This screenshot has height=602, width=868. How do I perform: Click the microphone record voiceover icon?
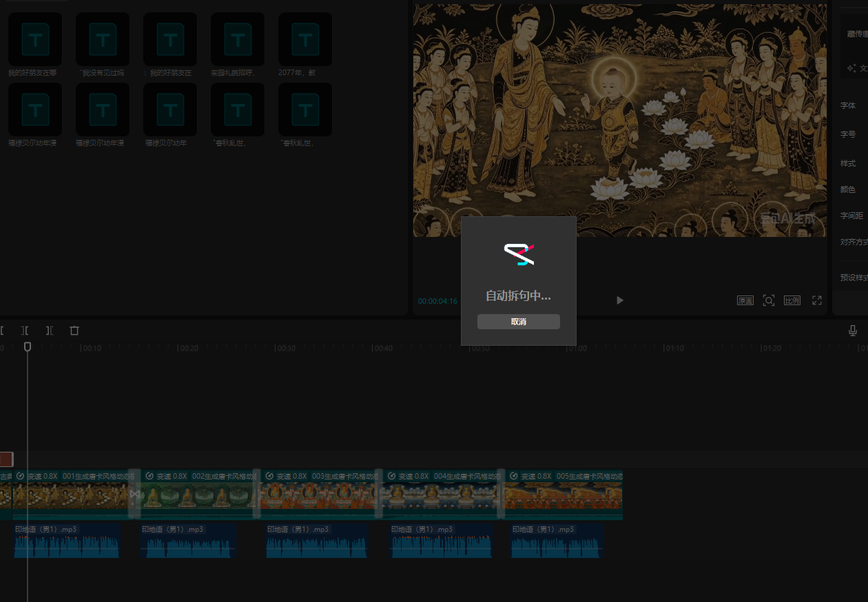pyautogui.click(x=853, y=331)
